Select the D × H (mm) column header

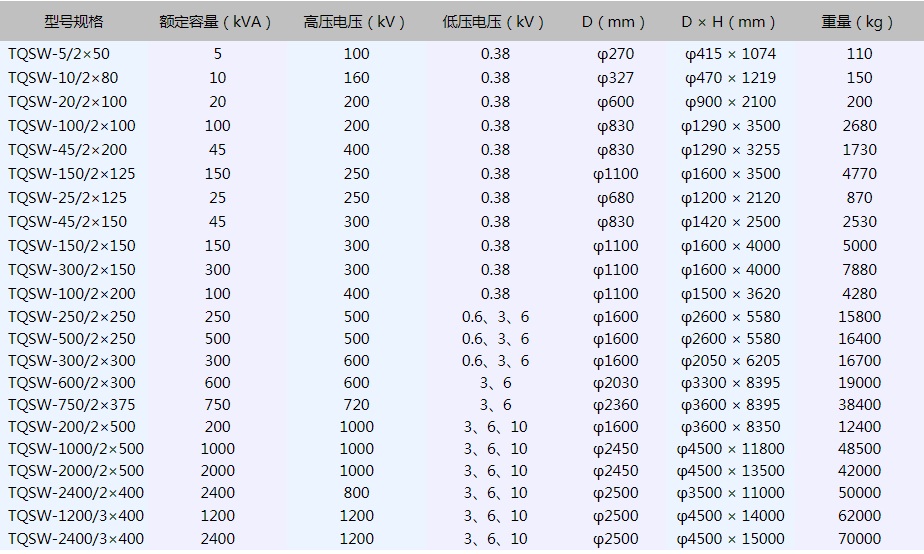pyautogui.click(x=728, y=22)
